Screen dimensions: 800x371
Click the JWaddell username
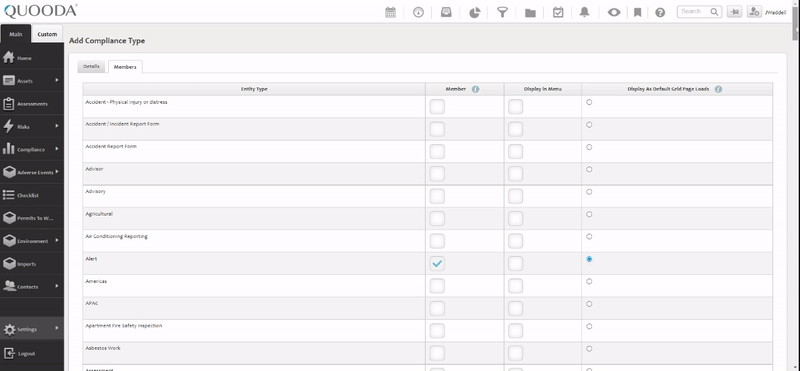[776, 12]
